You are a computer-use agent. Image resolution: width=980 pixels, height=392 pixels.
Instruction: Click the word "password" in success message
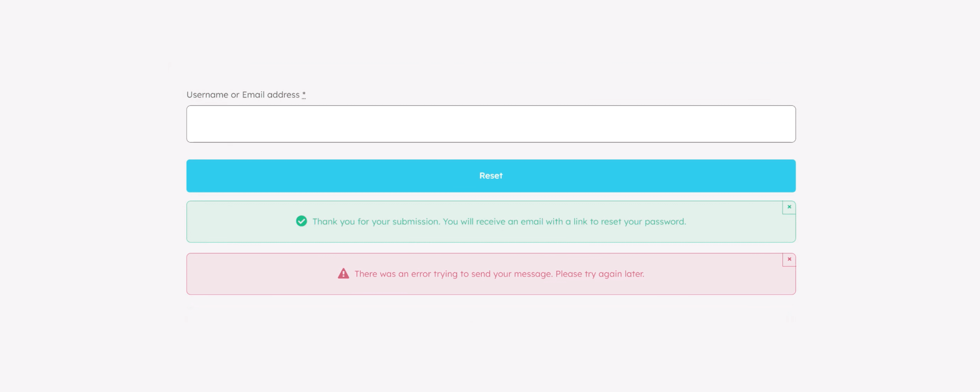coord(664,221)
